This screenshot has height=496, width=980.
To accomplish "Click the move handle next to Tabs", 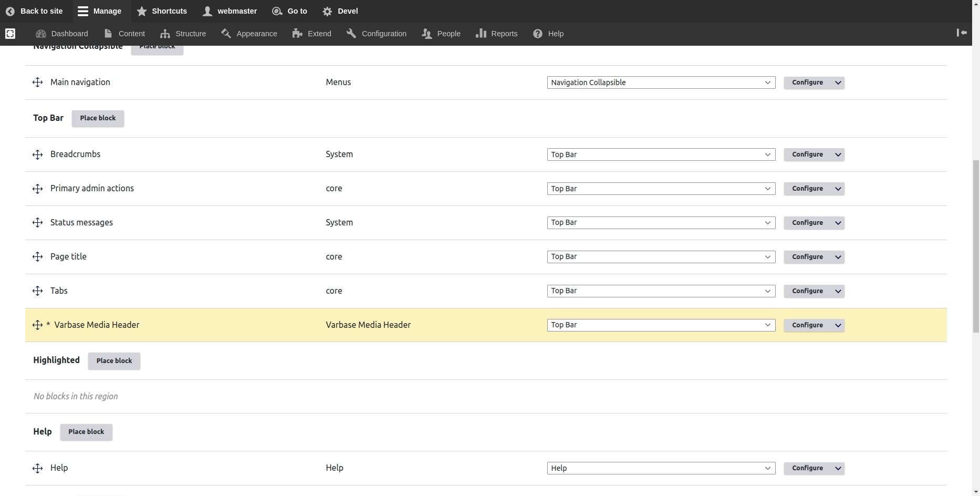I will 37,291.
